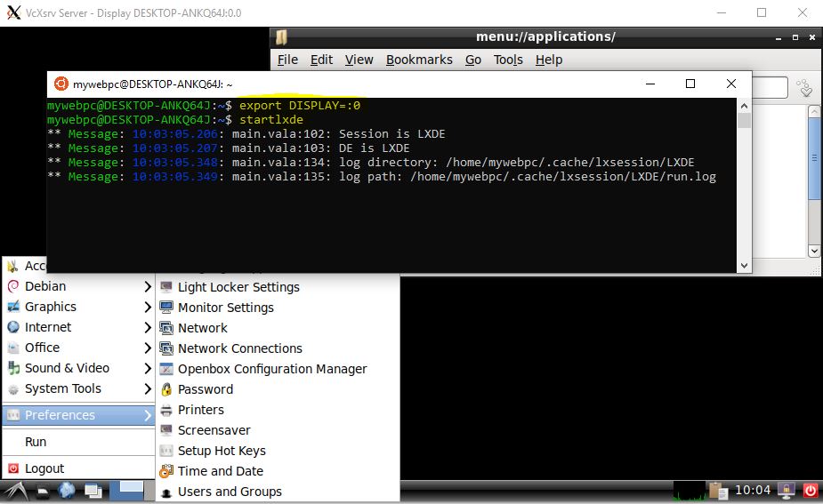This screenshot has width=823, height=504.
Task: Click 'export DISPLAY=:0' in the terminal
Action: coord(300,106)
